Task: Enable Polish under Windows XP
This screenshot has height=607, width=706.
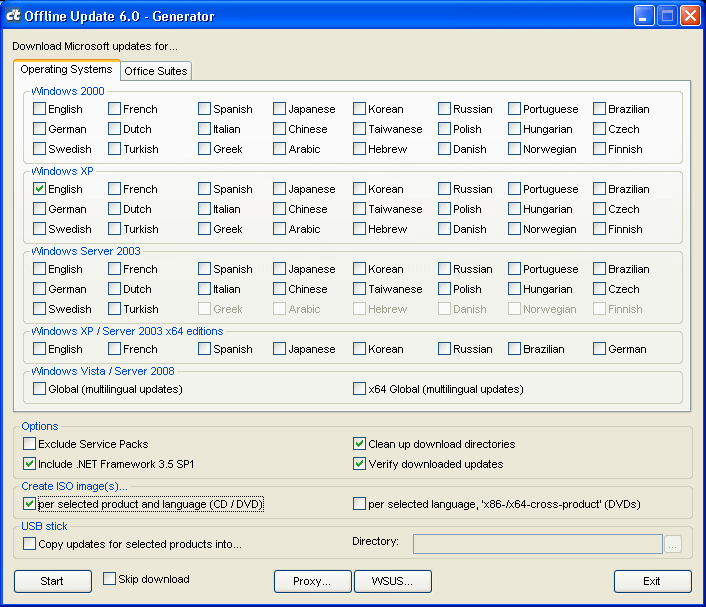Action: [x=444, y=209]
